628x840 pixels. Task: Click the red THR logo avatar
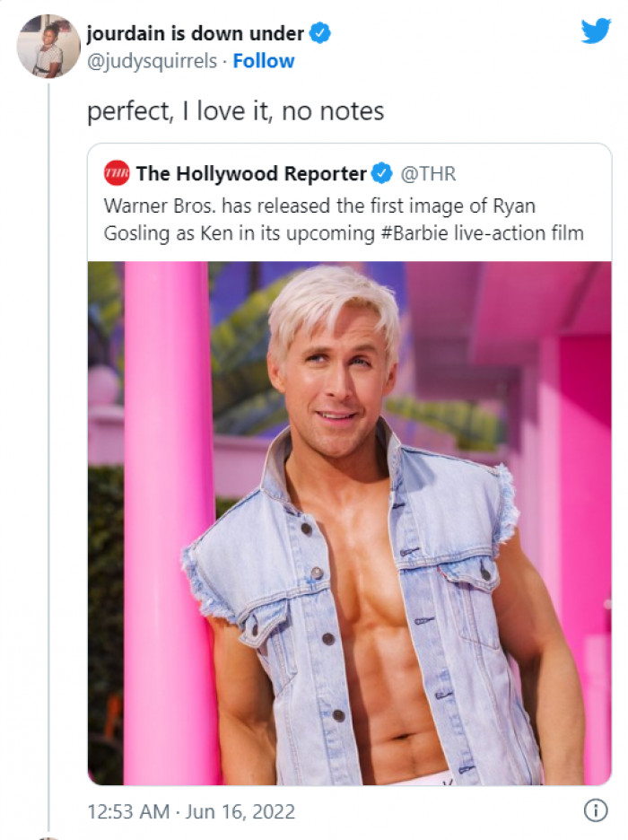(x=117, y=173)
